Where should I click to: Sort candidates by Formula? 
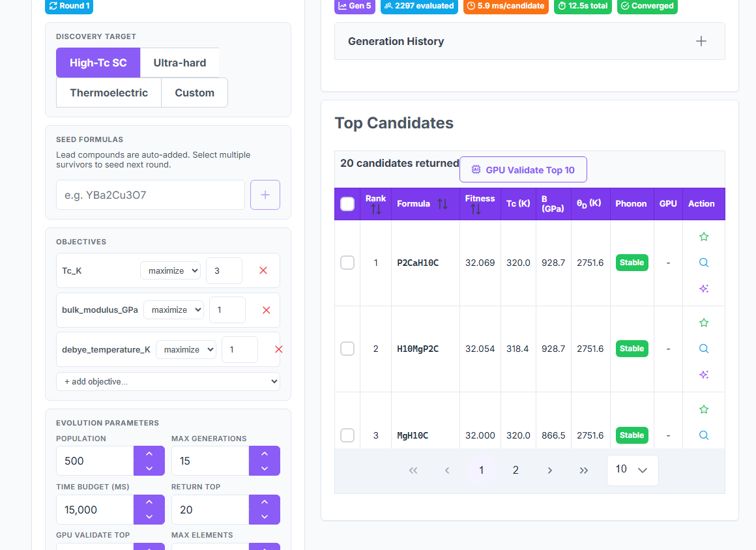pyautogui.click(x=443, y=204)
